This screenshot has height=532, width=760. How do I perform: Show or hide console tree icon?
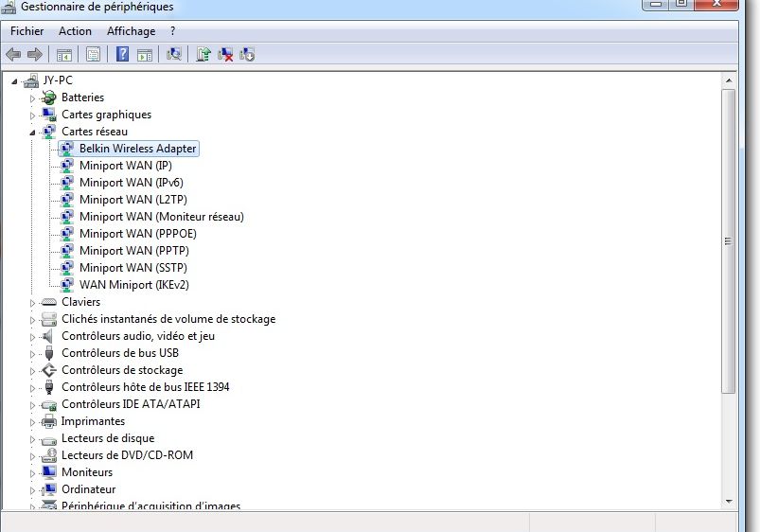64,55
